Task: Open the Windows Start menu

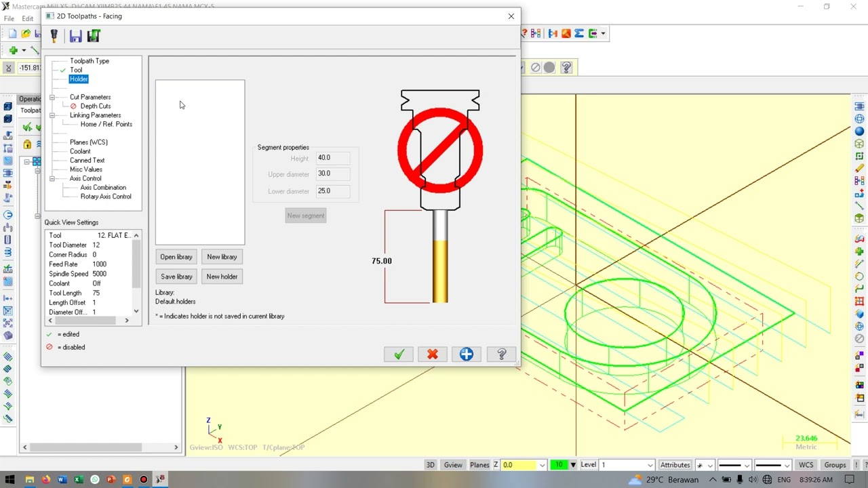Action: (x=9, y=480)
